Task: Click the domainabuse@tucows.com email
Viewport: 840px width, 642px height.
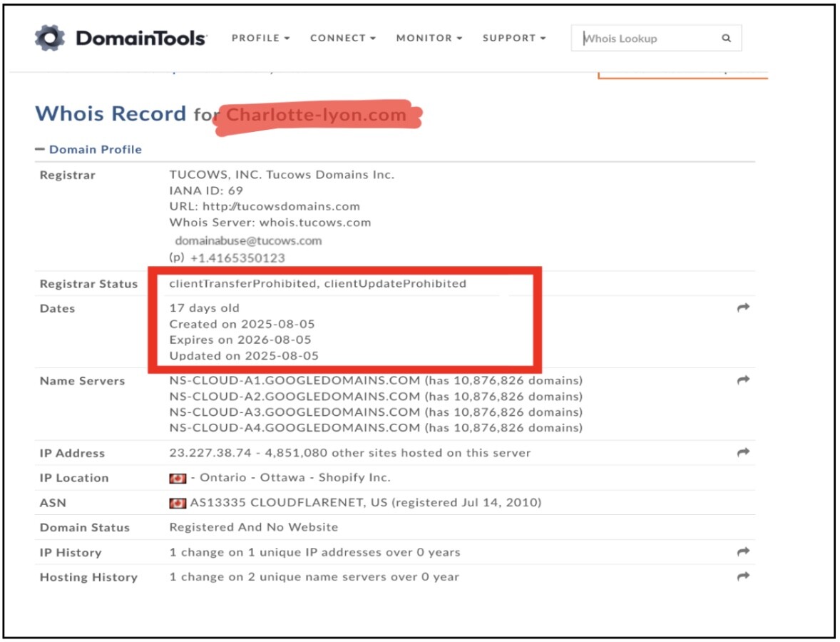Action: [248, 241]
